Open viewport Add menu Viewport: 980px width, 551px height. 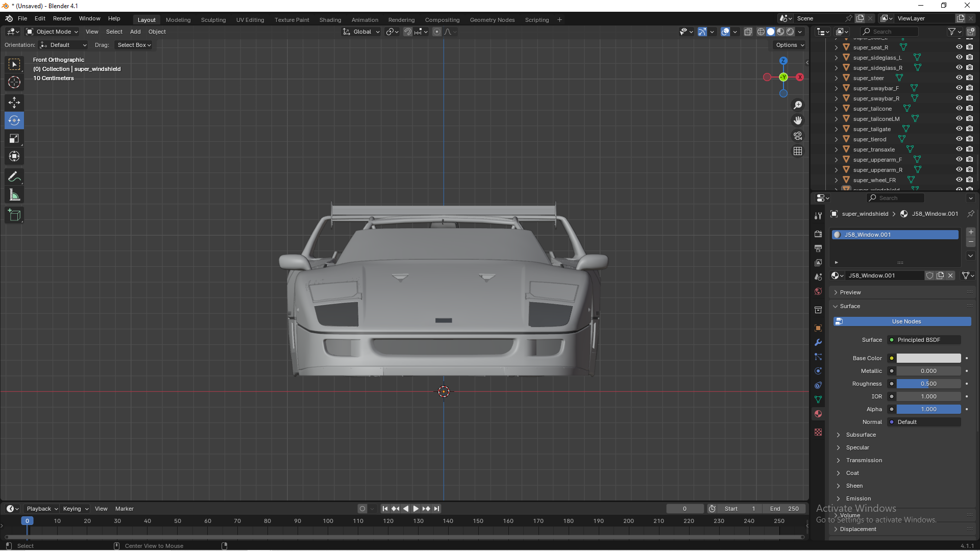pyautogui.click(x=135, y=32)
